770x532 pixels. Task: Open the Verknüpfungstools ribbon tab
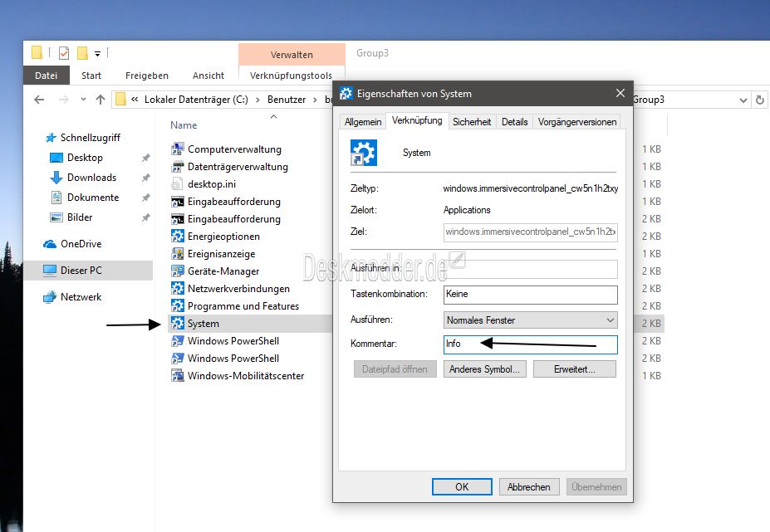[292, 76]
